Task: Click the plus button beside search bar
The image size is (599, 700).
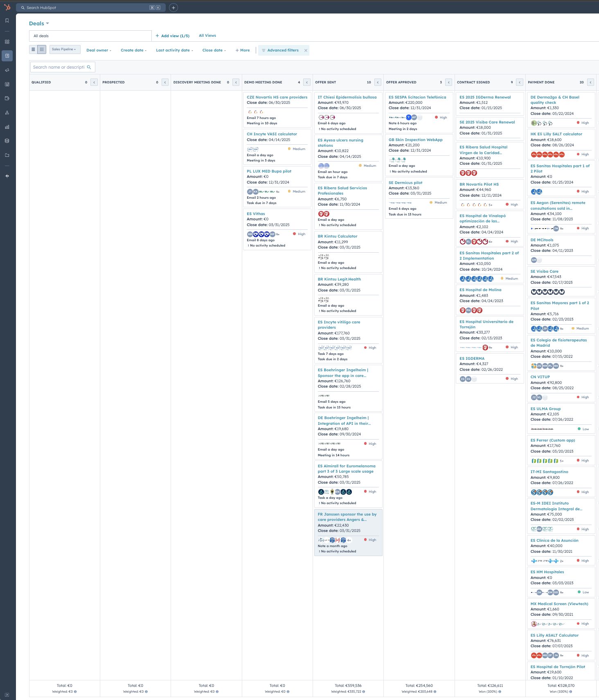Action: pyautogui.click(x=173, y=8)
